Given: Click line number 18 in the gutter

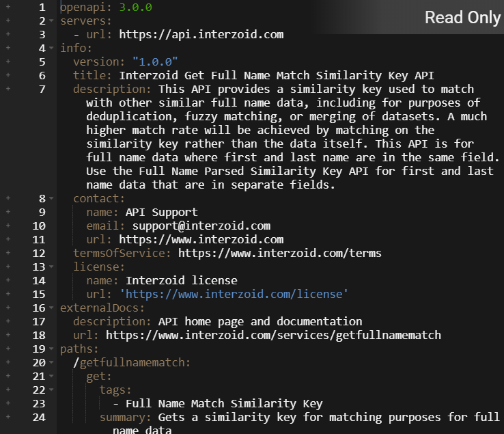Looking at the screenshot, I should pos(39,335).
